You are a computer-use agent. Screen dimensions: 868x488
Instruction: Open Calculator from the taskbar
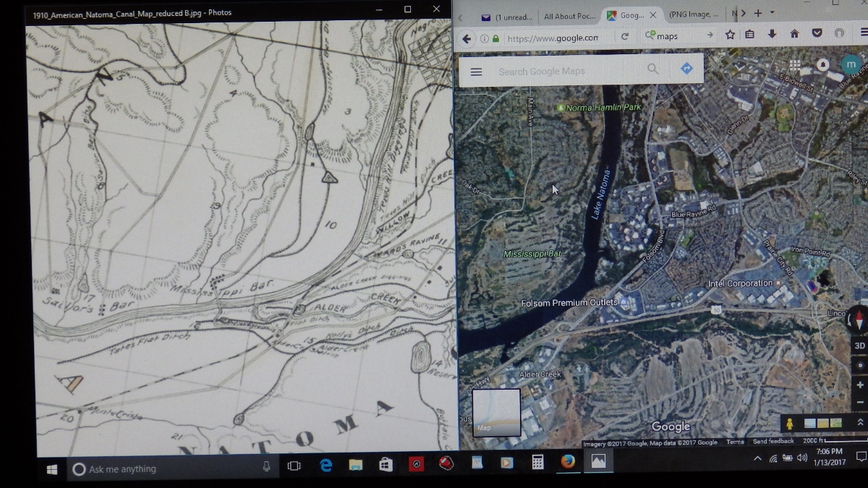pyautogui.click(x=537, y=462)
